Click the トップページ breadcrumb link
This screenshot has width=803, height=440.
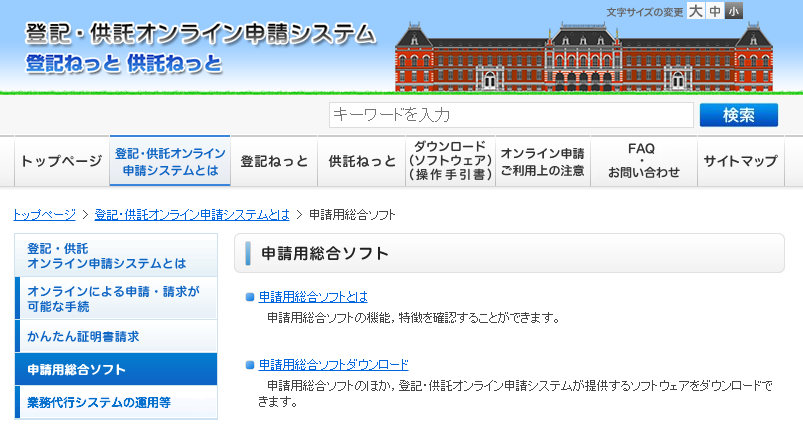click(44, 215)
